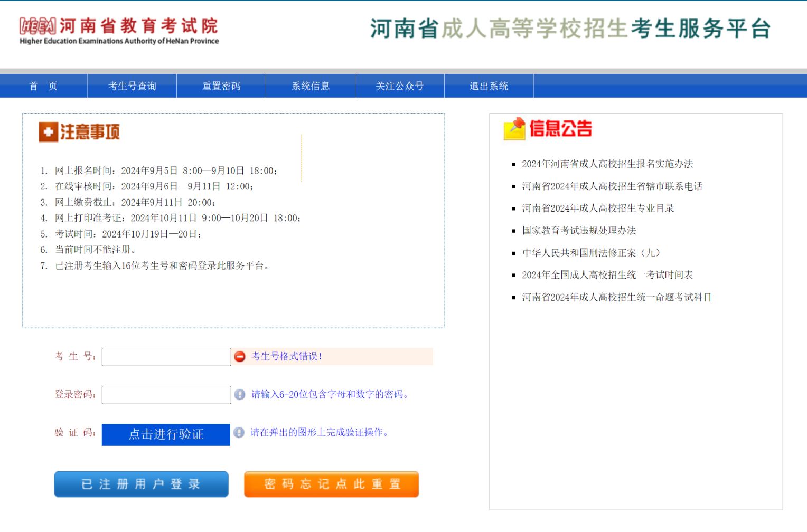Open 2024年全国成人高校招生统一考试时间表 link
The image size is (807, 532).
click(x=607, y=275)
